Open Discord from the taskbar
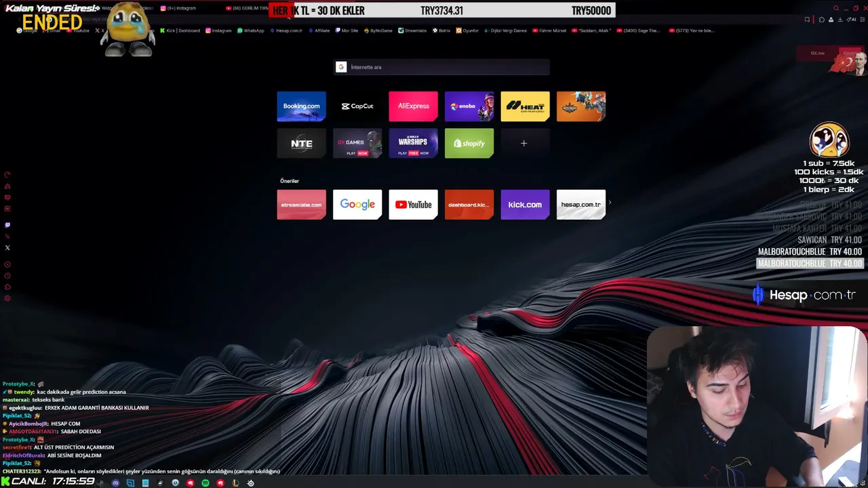 (x=115, y=483)
